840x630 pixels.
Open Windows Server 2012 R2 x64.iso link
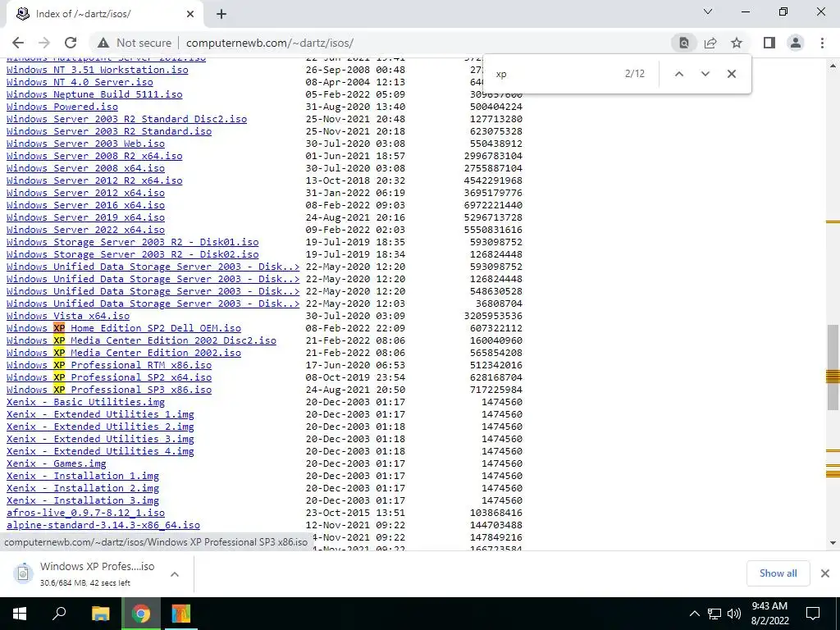point(94,180)
